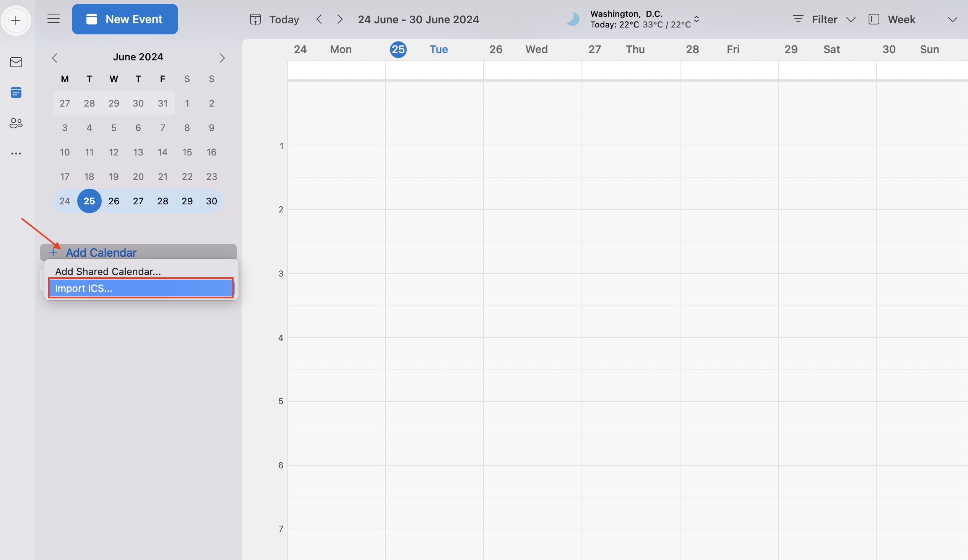This screenshot has height=560, width=968.
Task: Go to previous month in mini calendar
Action: tap(54, 58)
